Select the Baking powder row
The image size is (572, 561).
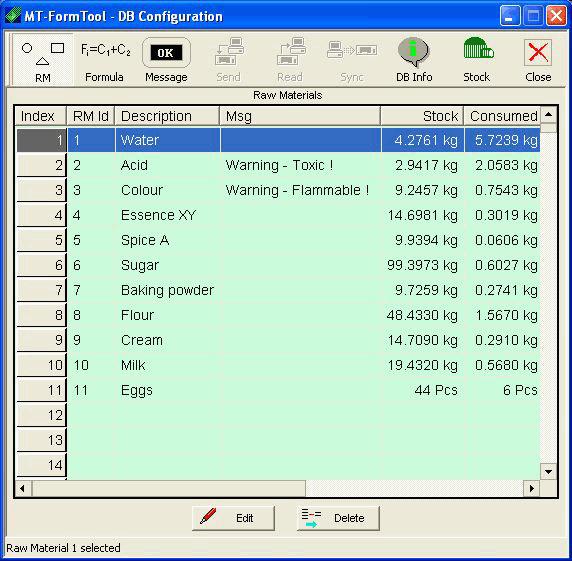click(278, 290)
